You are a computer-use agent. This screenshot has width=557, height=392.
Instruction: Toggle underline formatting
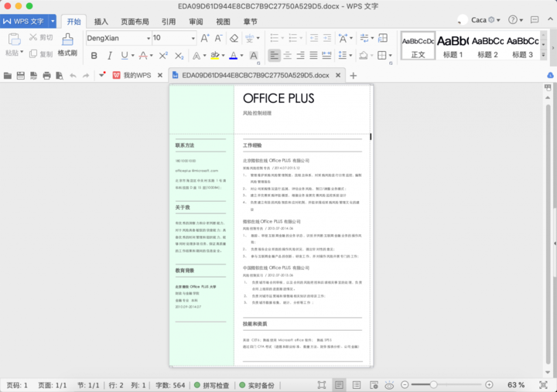pos(125,56)
